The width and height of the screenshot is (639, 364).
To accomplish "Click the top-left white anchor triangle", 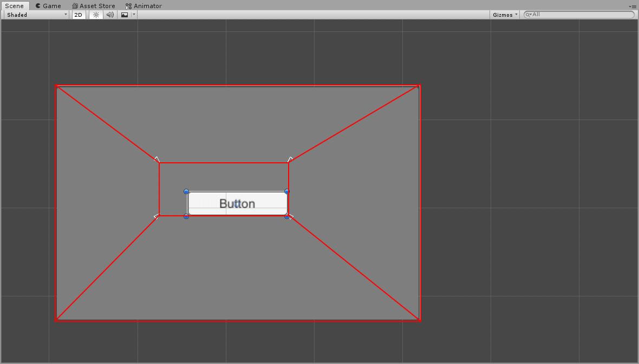I will pyautogui.click(x=157, y=160).
